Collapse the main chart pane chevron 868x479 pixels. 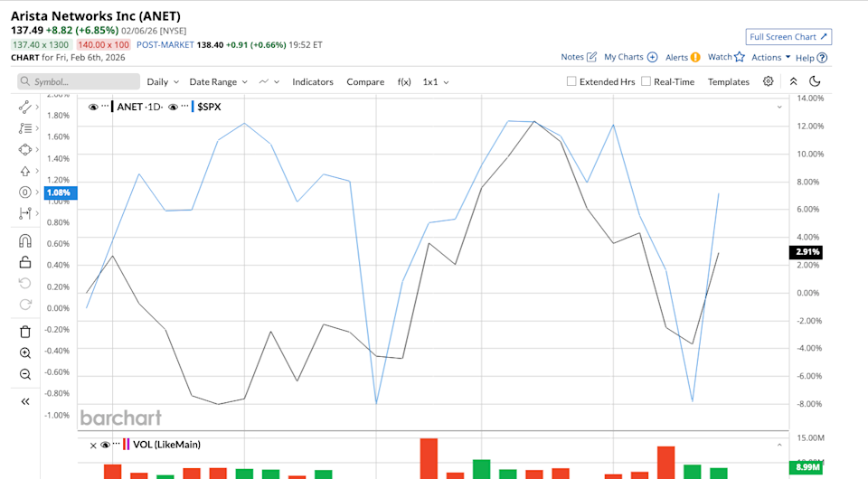pos(779,108)
